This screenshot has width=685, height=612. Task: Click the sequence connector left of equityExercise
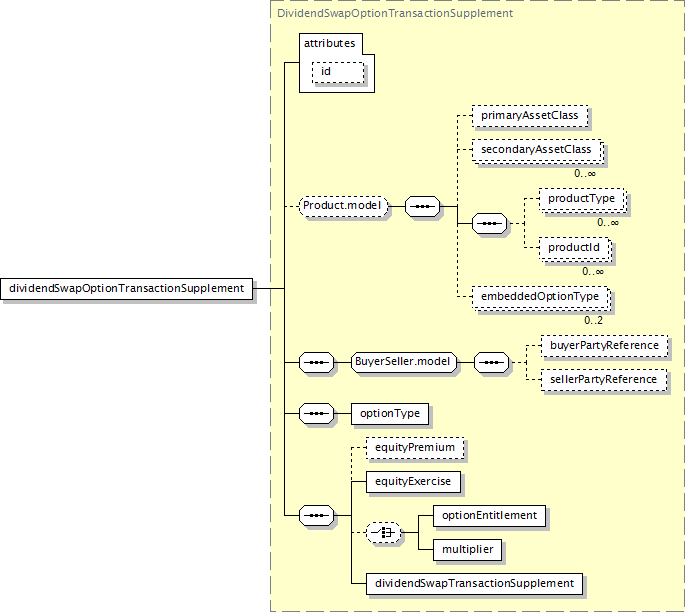pos(316,515)
